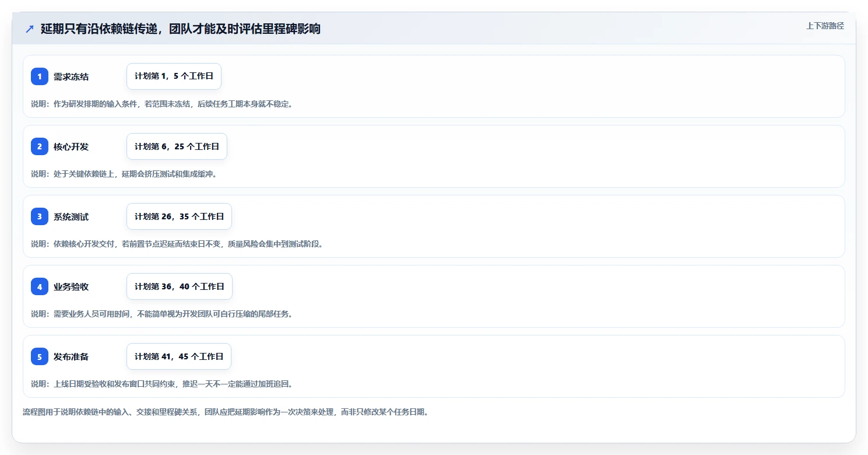
Task: Select step number badge 1
Action: click(x=40, y=76)
